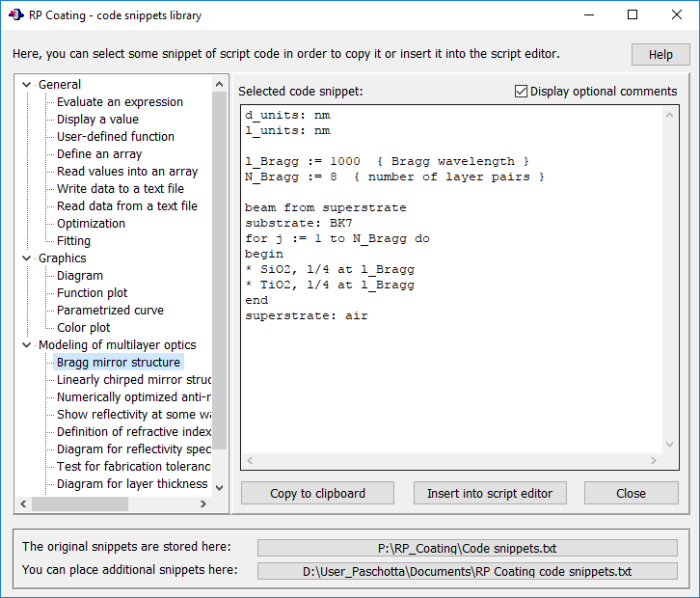Click code box scroll up arrow
The height and width of the screenshot is (598, 700).
coord(669,115)
